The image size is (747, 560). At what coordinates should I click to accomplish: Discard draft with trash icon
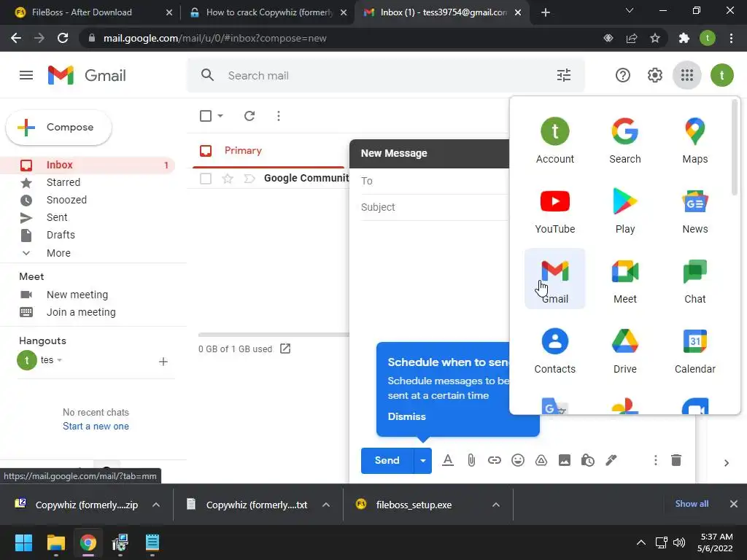(x=676, y=461)
